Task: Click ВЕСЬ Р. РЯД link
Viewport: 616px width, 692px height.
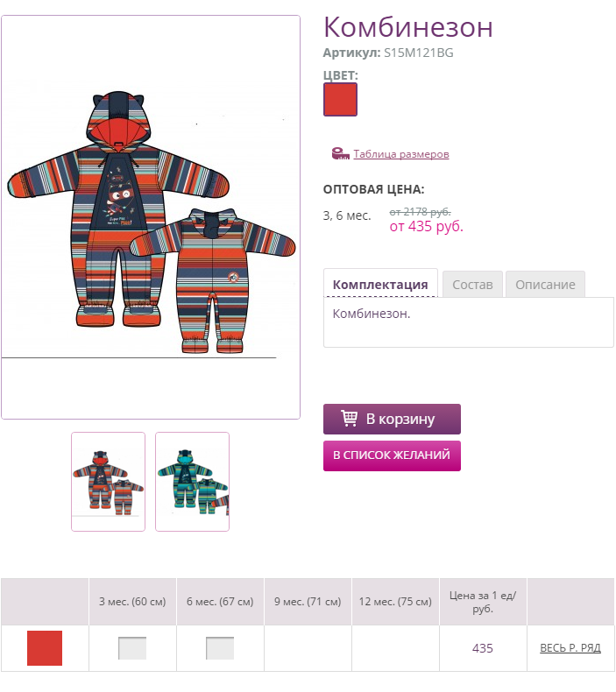Action: point(570,648)
